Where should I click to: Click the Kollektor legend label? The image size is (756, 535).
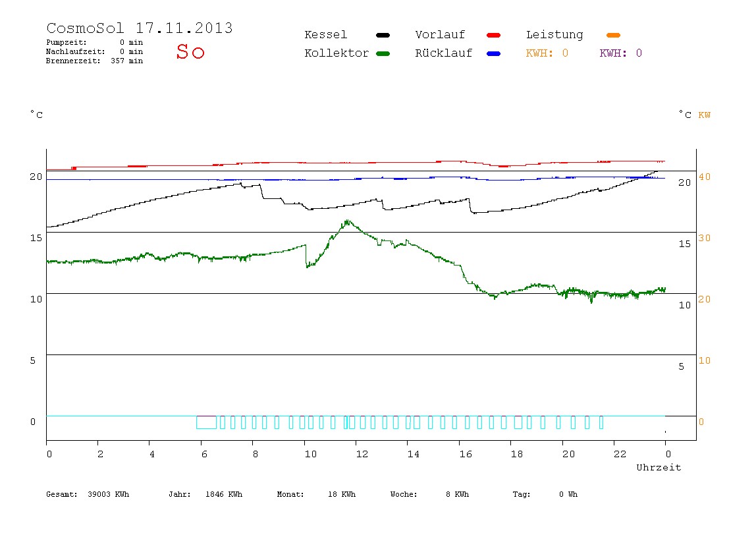coord(337,53)
